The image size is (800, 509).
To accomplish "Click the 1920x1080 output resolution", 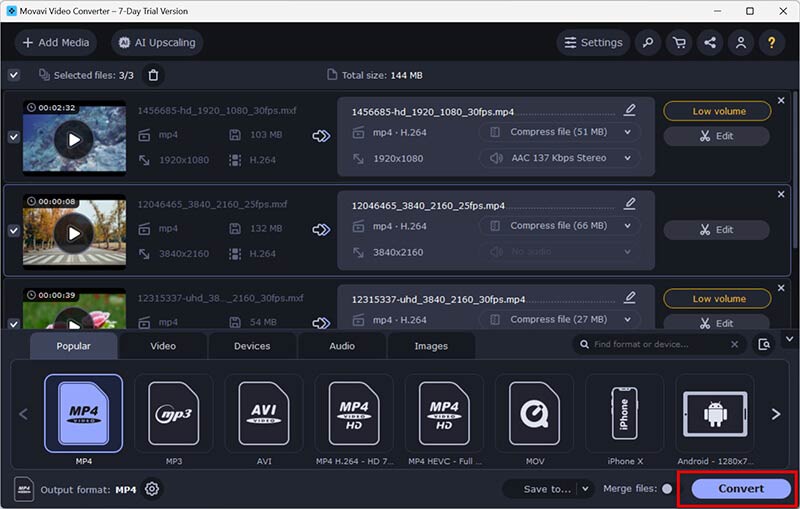I will pos(398,159).
